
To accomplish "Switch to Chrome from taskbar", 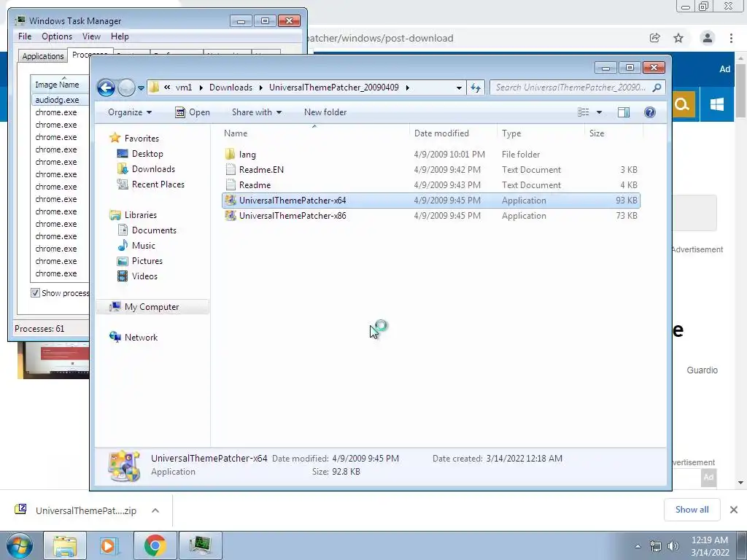I will click(x=155, y=545).
